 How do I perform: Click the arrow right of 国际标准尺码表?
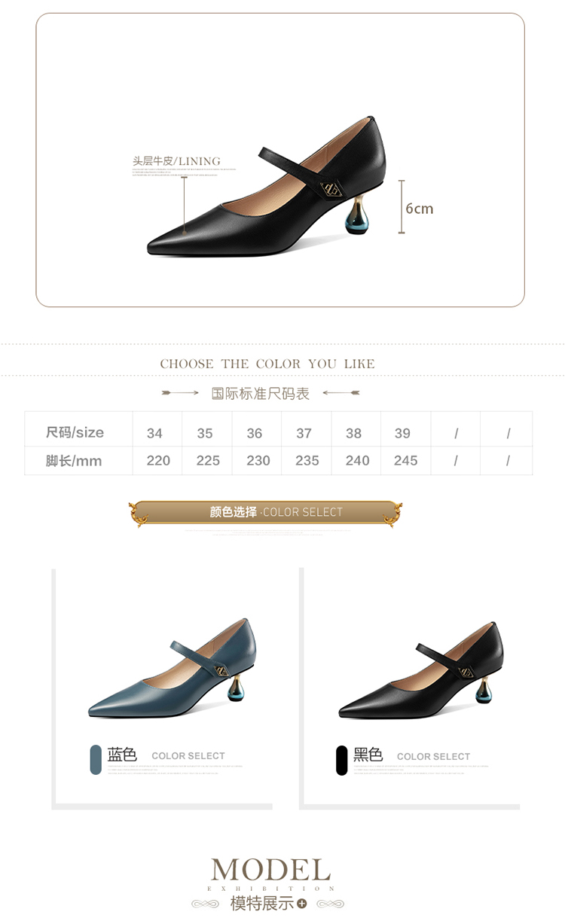(341, 393)
